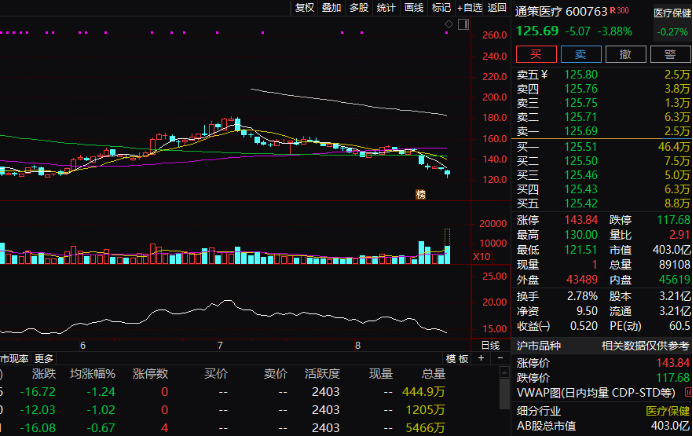Activate the 画线 drawing tool

click(413, 7)
